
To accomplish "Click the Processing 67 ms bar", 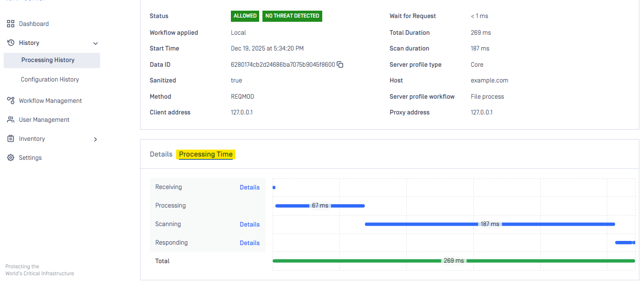I will [320, 206].
